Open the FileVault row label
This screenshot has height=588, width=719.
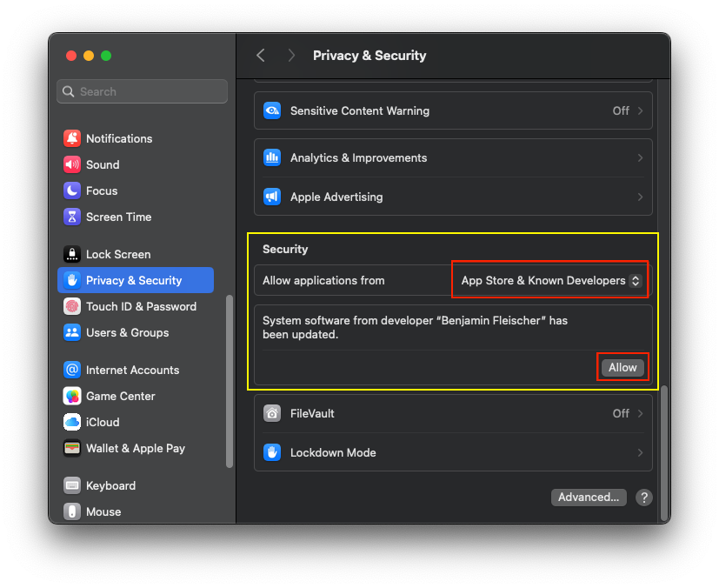[312, 413]
